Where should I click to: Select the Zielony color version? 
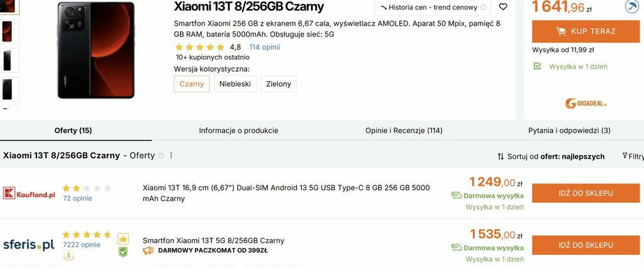tap(279, 84)
